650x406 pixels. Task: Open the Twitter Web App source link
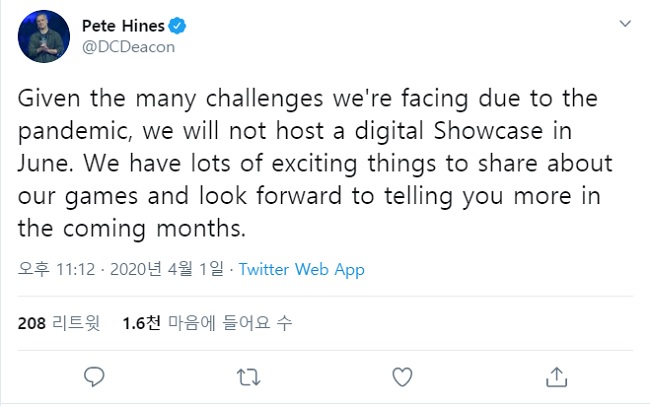tap(302, 270)
